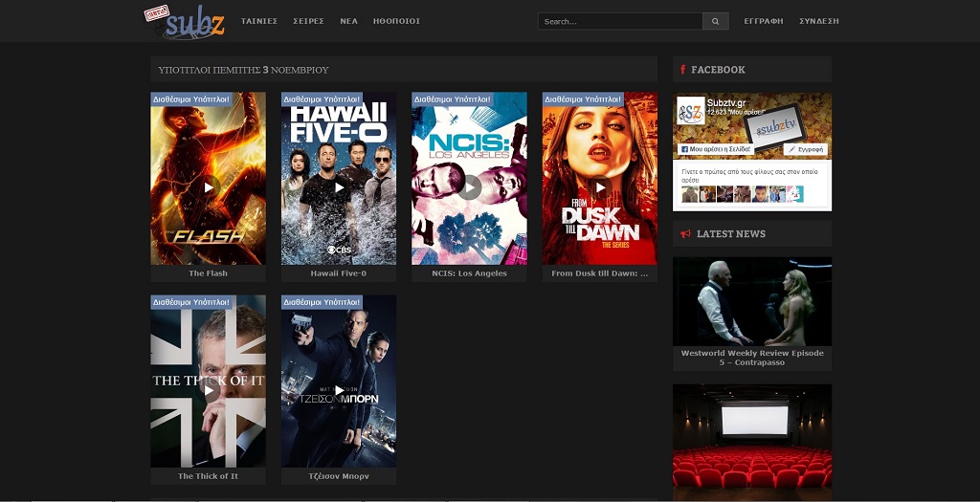Screen dimensions: 980x502
Task: Play From Dusk till Dawn via play icon
Action: click(x=600, y=187)
